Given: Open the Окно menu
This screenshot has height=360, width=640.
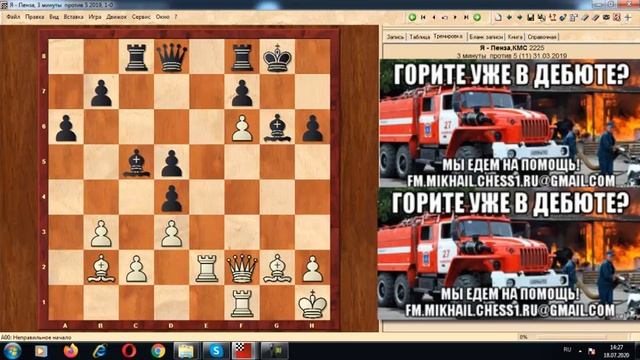Looking at the screenshot, I should coord(162,17).
